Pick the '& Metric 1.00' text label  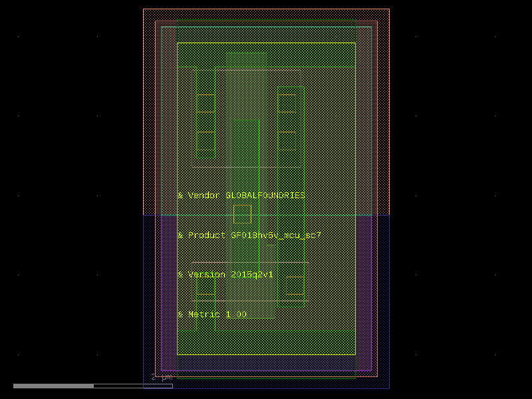click(212, 314)
